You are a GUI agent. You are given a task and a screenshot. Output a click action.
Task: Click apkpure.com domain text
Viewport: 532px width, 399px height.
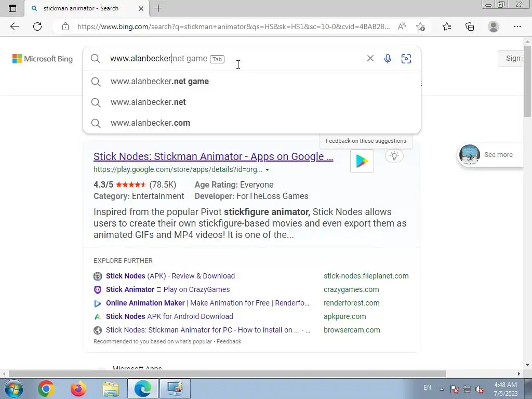(345, 316)
